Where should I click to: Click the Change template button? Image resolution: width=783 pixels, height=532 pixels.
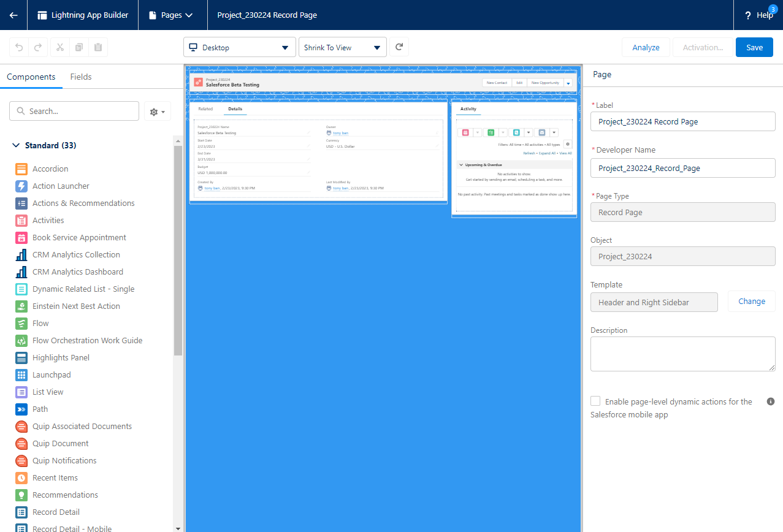point(752,302)
